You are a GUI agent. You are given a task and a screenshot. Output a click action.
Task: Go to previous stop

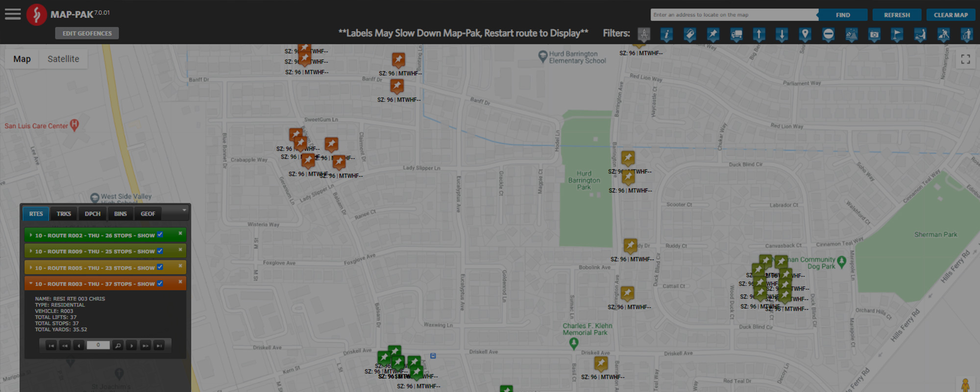click(78, 345)
